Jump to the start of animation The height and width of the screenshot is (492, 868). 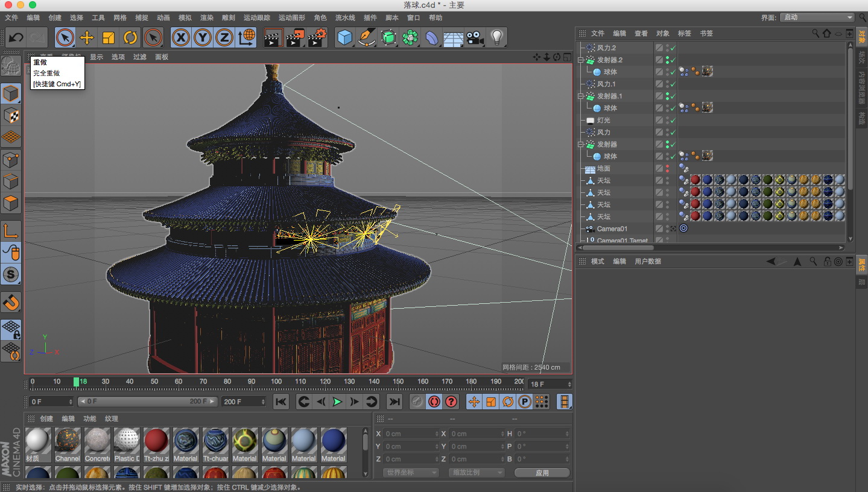pyautogui.click(x=281, y=402)
